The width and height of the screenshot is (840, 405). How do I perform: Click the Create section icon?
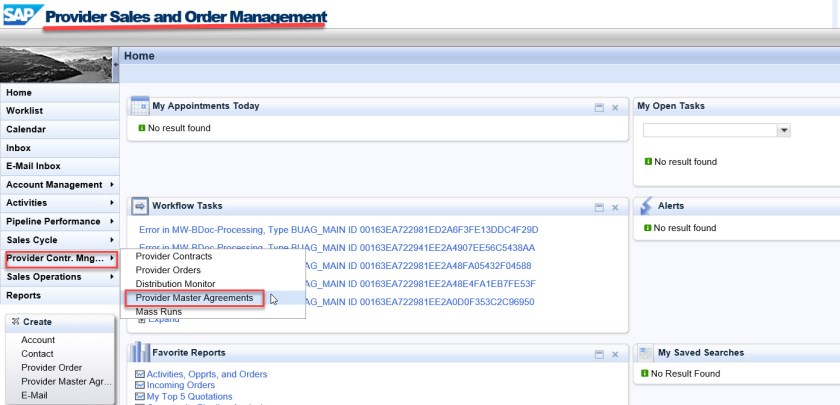(x=16, y=321)
